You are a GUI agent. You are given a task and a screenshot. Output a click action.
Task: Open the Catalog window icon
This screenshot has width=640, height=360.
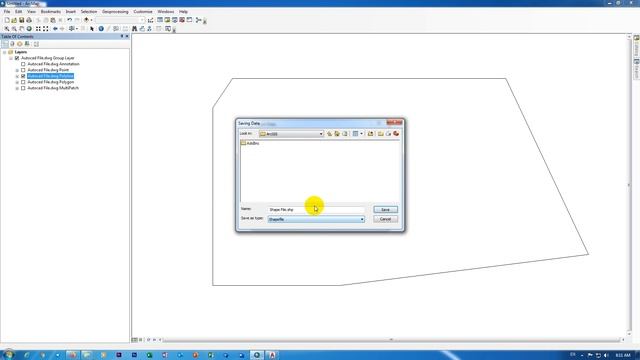coord(167,20)
